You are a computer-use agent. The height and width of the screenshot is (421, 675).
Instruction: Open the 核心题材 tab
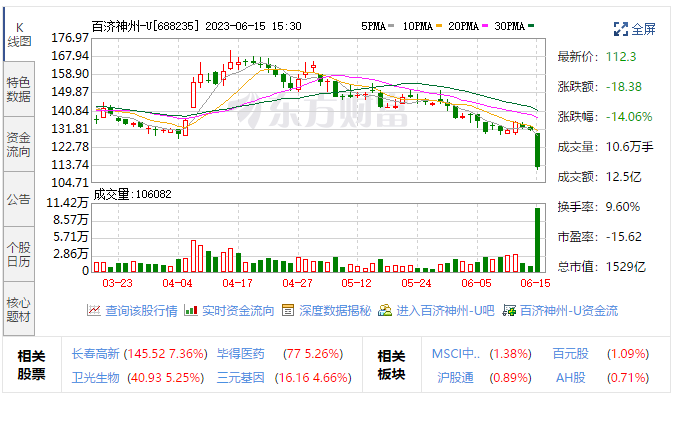point(19,310)
